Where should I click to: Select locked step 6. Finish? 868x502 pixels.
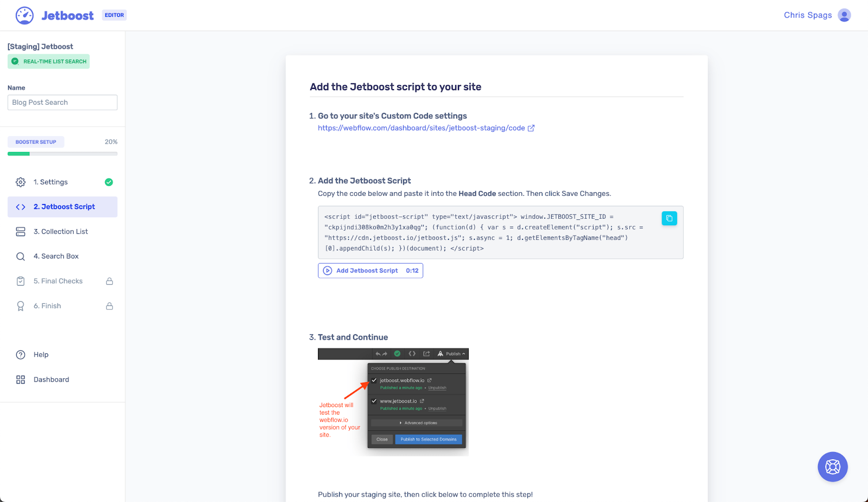tap(62, 306)
